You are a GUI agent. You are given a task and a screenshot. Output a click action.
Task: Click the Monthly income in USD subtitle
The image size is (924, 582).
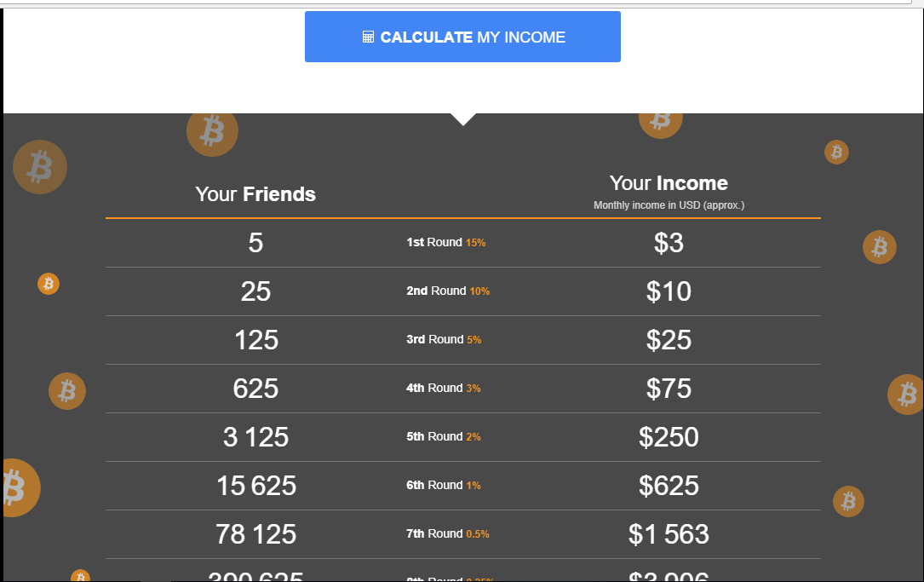tap(669, 205)
